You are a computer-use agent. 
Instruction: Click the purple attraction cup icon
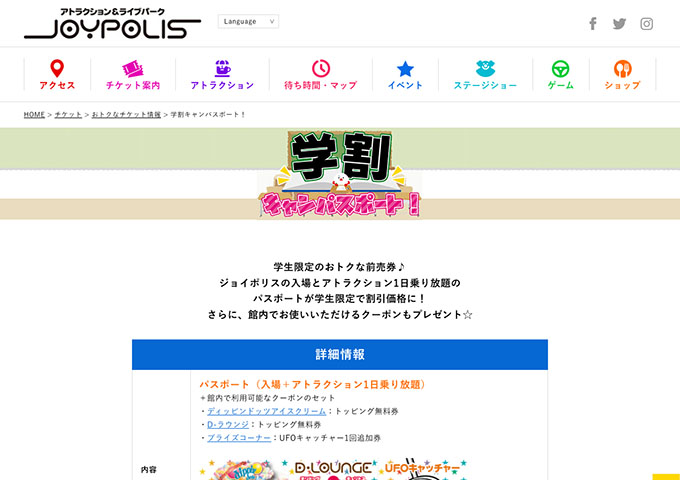(222, 69)
